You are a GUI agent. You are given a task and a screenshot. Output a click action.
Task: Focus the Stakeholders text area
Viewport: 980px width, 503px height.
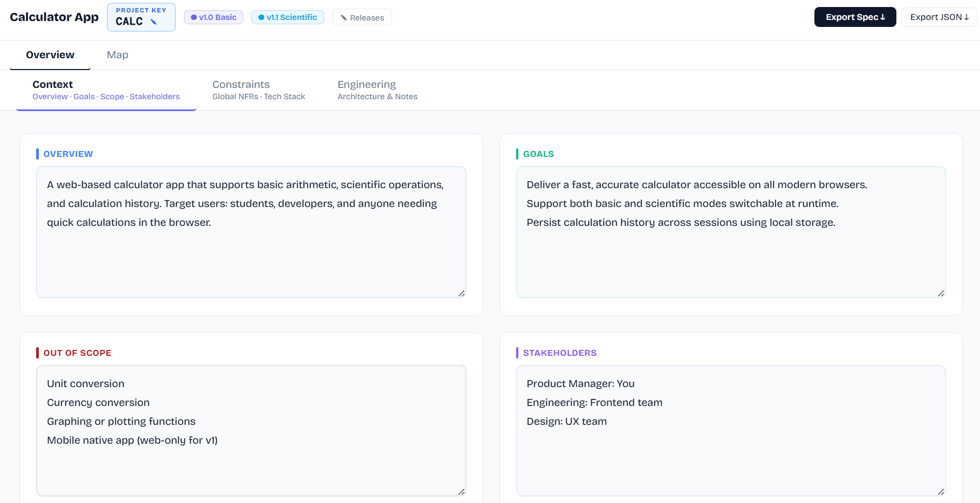click(731, 431)
